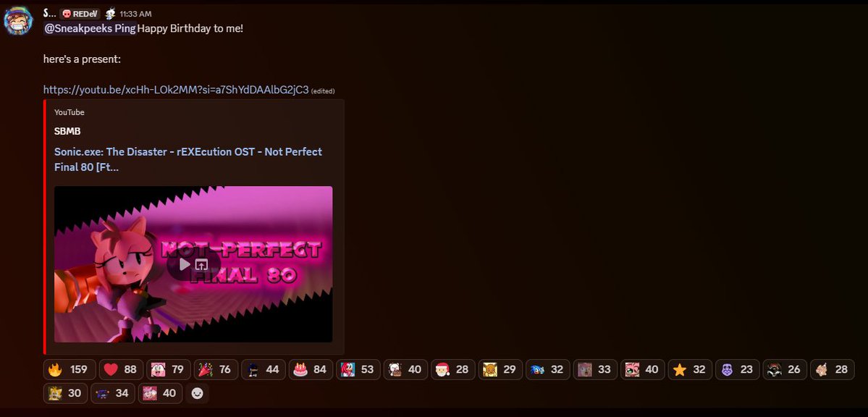The width and height of the screenshot is (868, 417).
Task: Click the REDeV server tag badge
Action: [x=80, y=14]
